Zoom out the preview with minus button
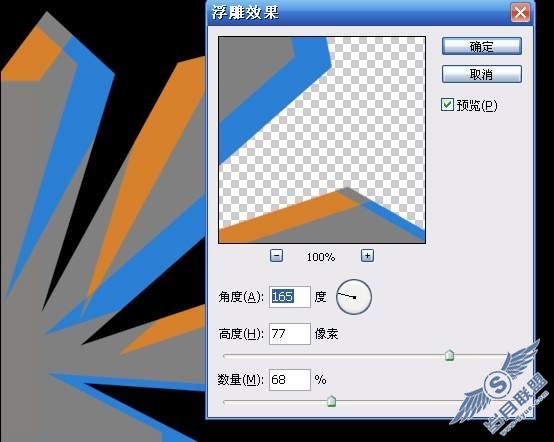Screen dimensions: 554x442 pos(276,255)
